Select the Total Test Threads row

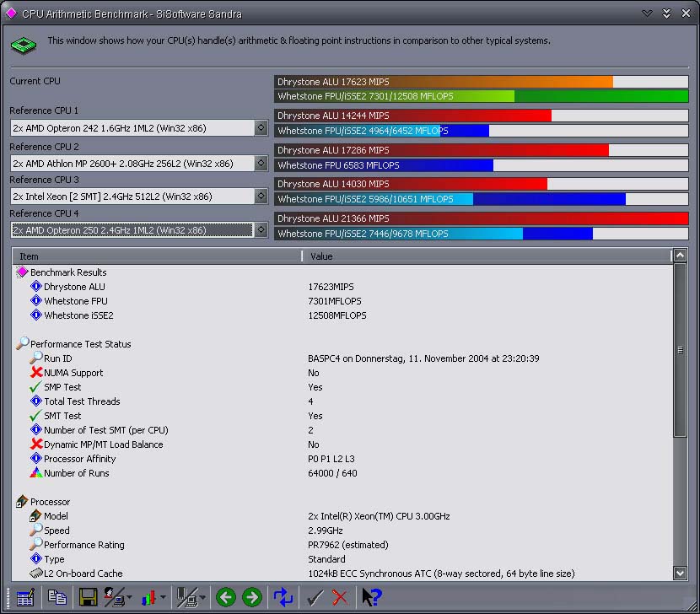(x=343, y=401)
